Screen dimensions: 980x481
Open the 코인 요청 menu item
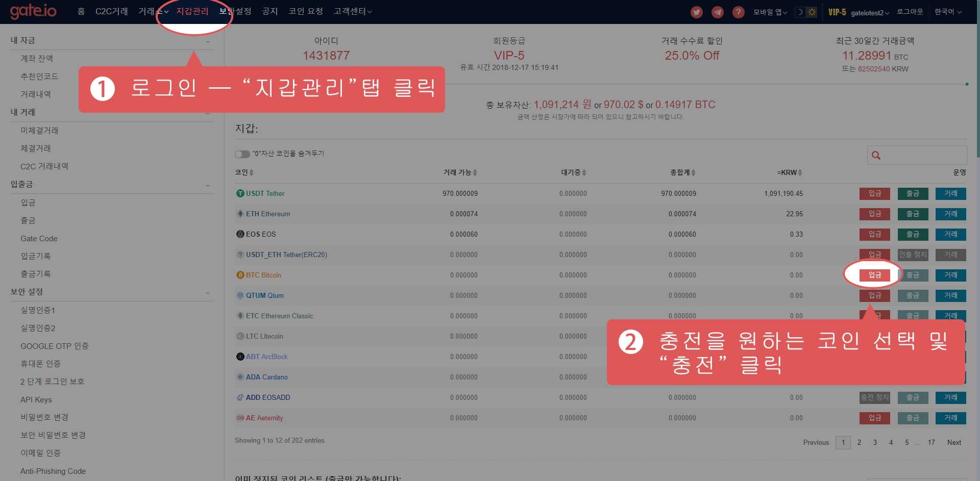coord(306,11)
